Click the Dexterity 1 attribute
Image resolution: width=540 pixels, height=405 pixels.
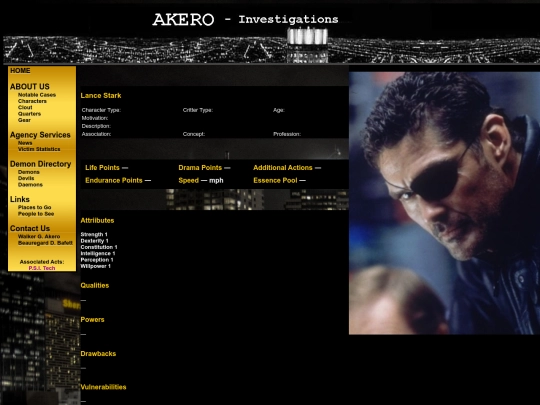tap(94, 241)
